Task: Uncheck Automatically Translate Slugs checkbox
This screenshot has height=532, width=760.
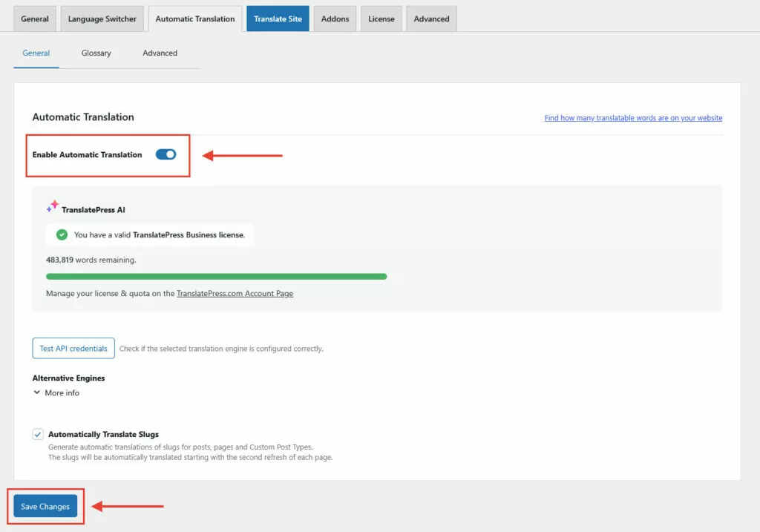Action: (x=38, y=434)
